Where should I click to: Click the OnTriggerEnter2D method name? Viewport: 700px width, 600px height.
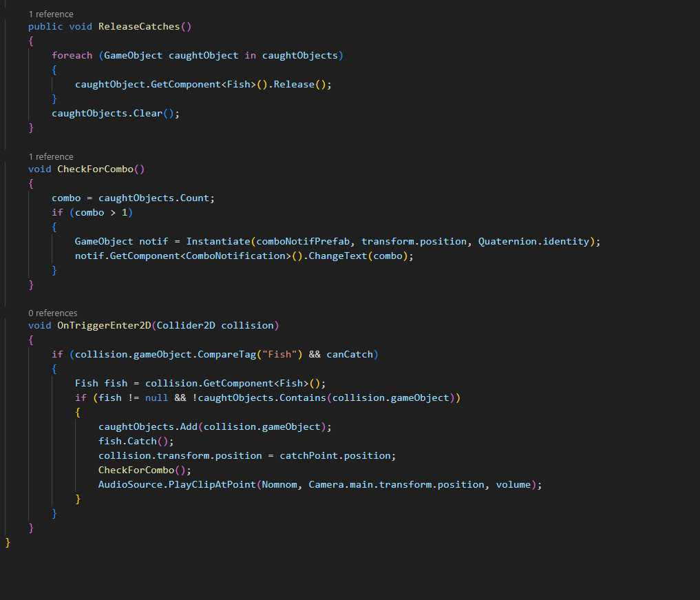104,326
